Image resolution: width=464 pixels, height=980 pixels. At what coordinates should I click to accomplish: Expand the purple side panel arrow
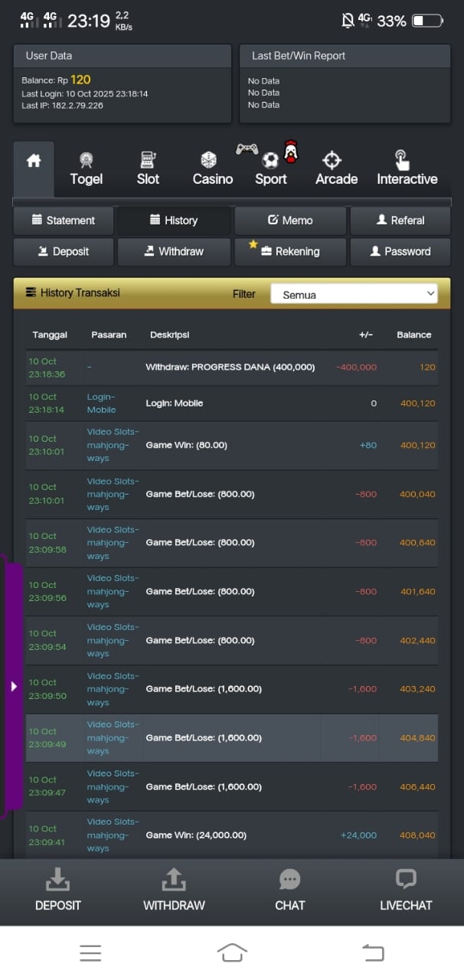14,686
